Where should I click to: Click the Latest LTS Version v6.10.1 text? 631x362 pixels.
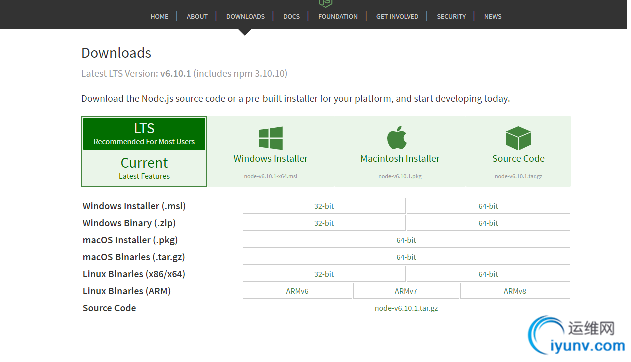pyautogui.click(x=184, y=74)
